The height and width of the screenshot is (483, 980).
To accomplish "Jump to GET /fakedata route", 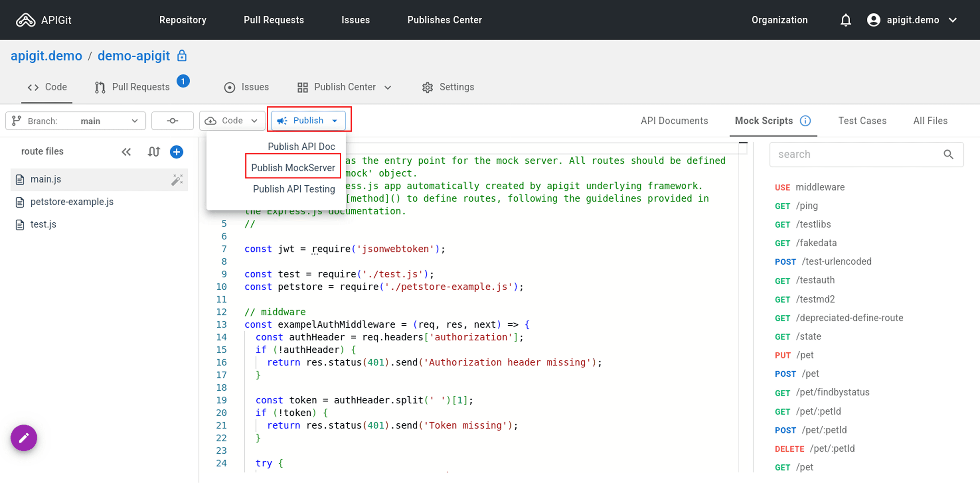I will (806, 243).
